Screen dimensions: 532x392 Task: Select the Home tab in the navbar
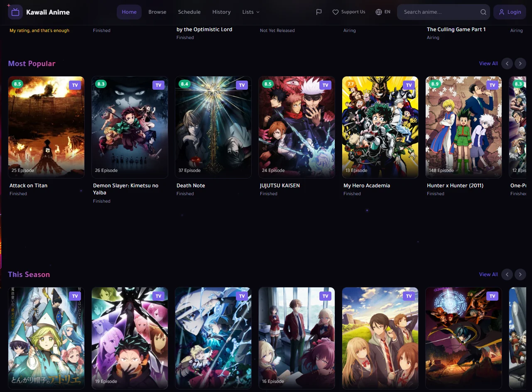pyautogui.click(x=129, y=12)
